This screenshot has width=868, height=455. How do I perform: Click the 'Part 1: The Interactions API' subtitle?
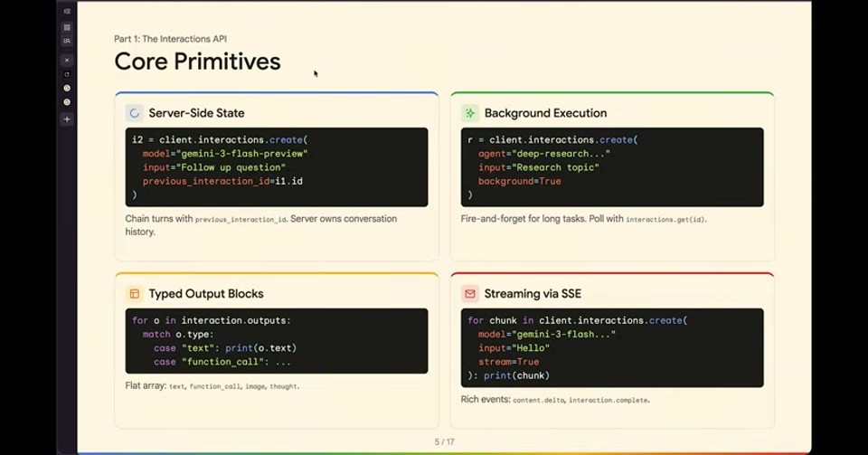tap(171, 39)
